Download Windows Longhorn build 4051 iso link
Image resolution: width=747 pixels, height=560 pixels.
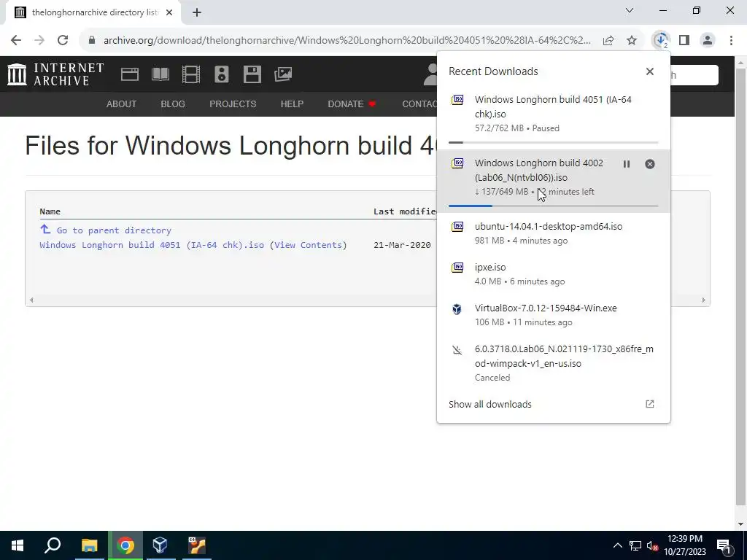pyautogui.click(x=152, y=245)
